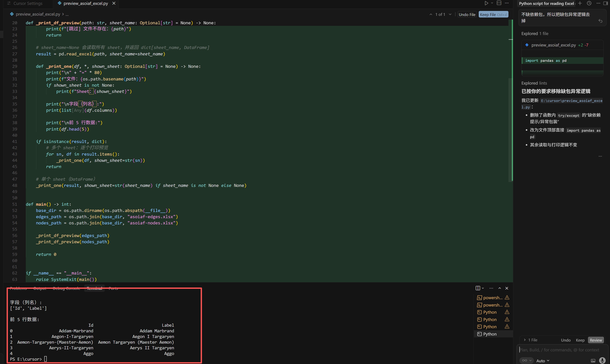Click Review button in chat
The image size is (610, 364).
[x=596, y=340]
